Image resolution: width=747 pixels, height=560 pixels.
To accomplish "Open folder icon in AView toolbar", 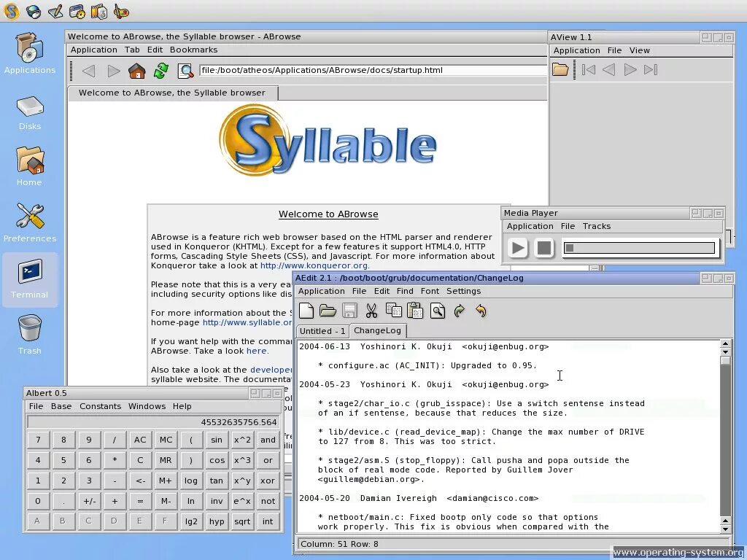I will (x=560, y=69).
